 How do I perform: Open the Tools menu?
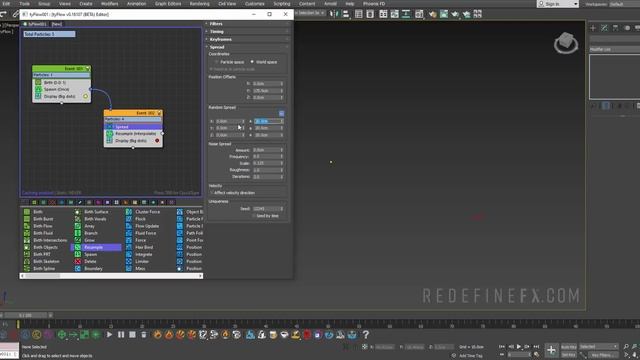[24, 4]
